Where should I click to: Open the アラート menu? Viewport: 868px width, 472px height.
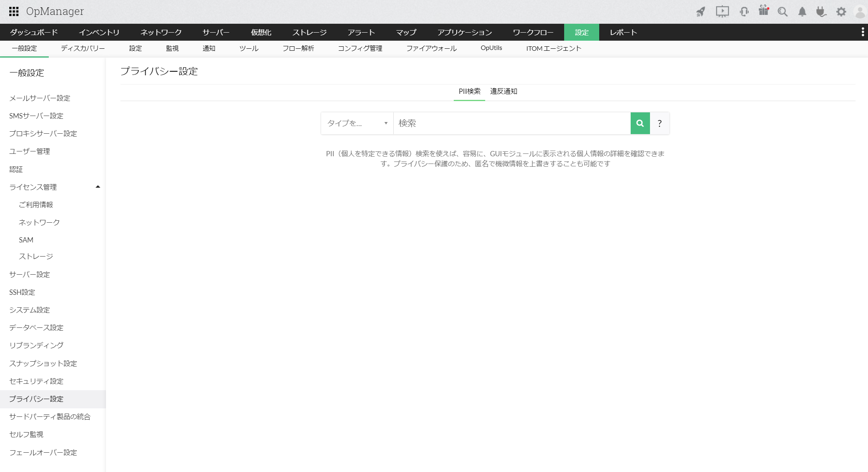pyautogui.click(x=361, y=32)
